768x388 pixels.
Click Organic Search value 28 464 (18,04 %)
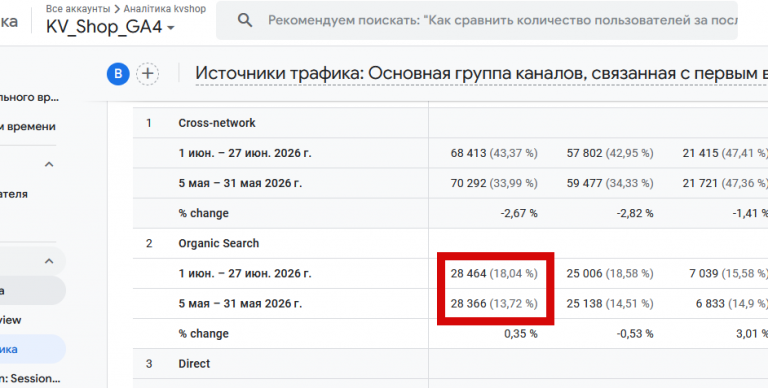point(494,273)
